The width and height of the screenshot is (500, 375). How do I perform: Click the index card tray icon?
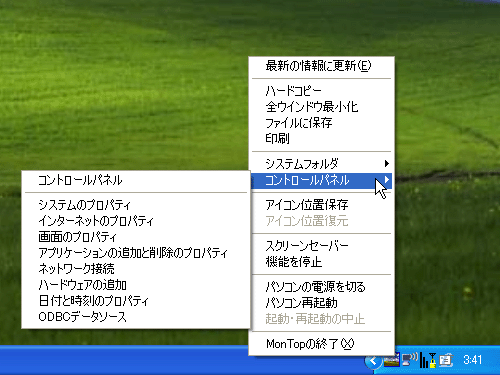tap(446, 360)
